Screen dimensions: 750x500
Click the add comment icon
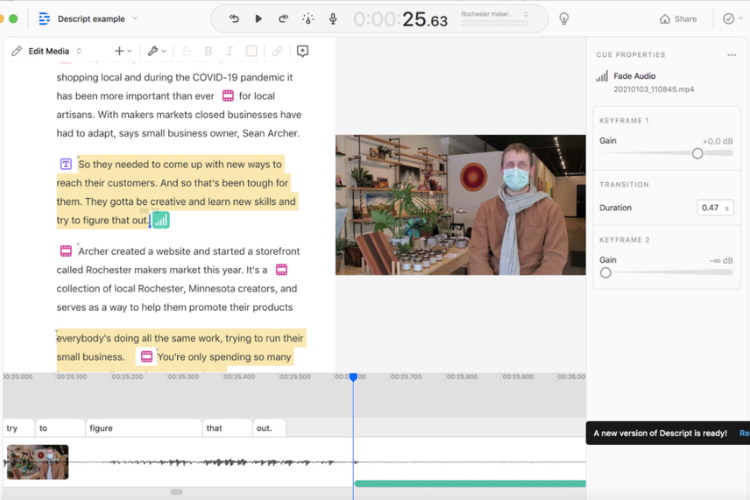302,51
